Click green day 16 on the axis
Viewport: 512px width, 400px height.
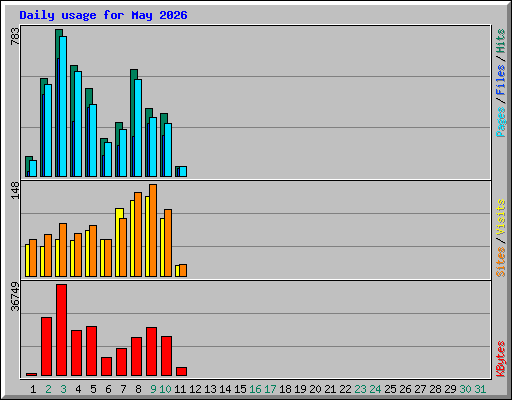click(255, 389)
